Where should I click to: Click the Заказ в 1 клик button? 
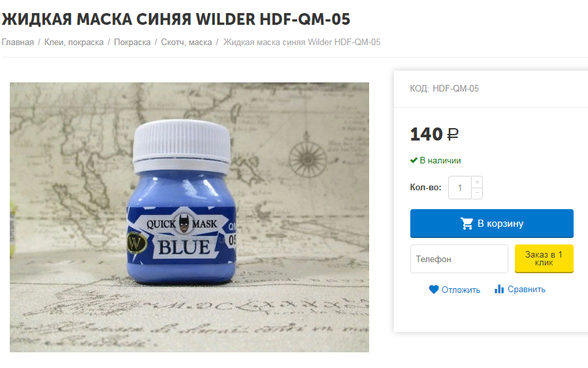[544, 258]
